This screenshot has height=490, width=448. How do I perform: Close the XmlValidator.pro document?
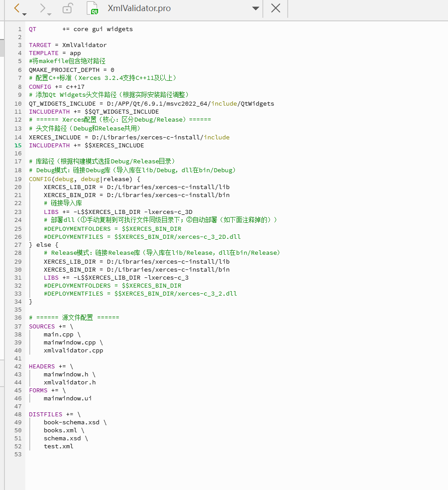point(275,8)
